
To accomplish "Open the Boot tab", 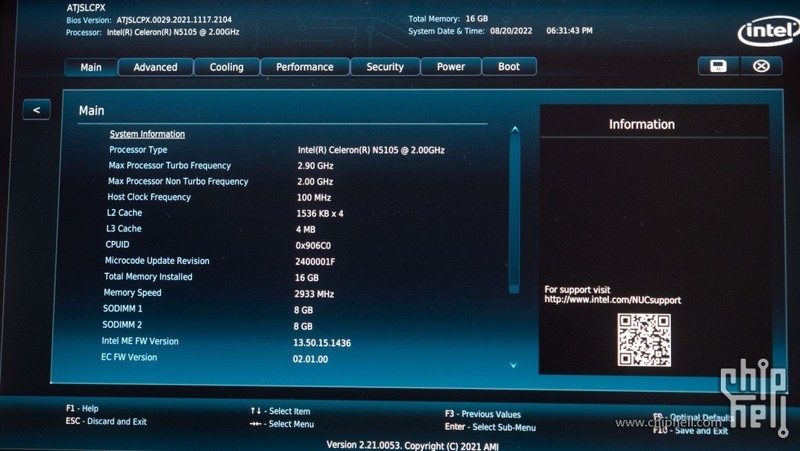I will (x=509, y=66).
